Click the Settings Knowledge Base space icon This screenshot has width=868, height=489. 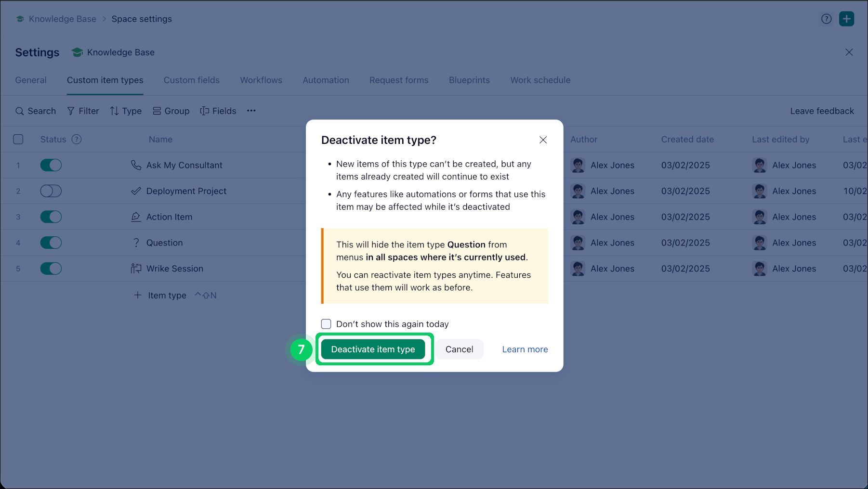(77, 52)
